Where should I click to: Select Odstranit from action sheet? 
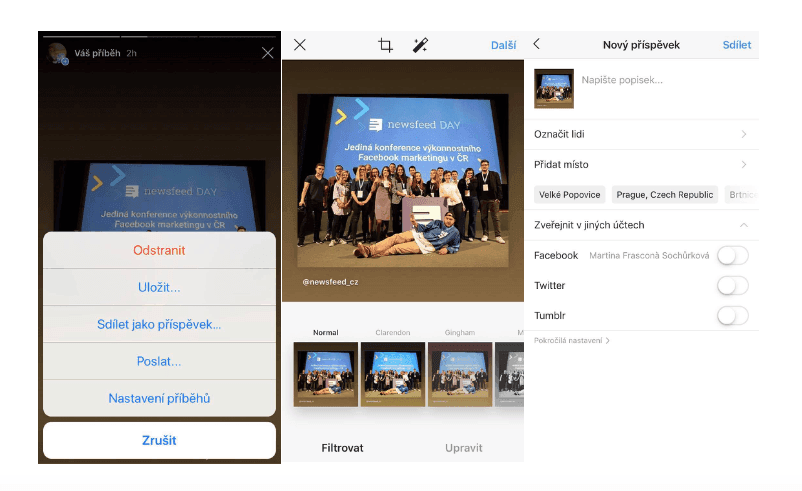159,250
